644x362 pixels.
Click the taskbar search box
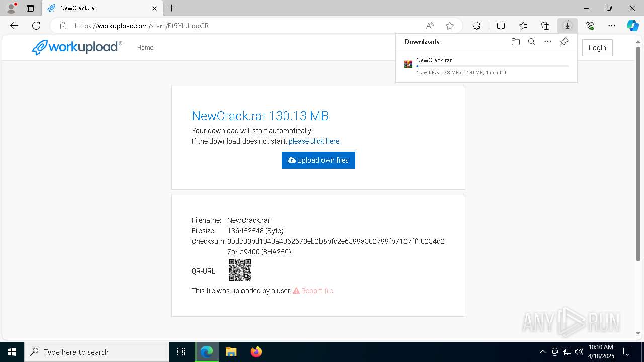click(97, 352)
